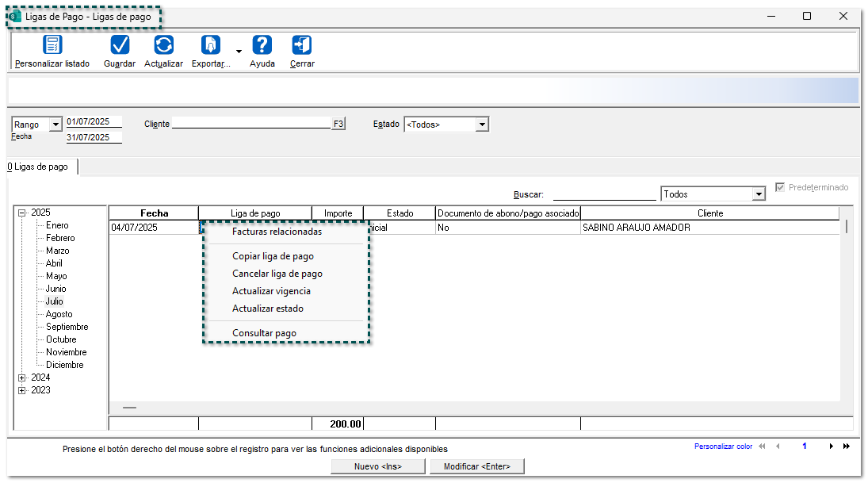The width and height of the screenshot is (868, 483).
Task: Click the Buscar search input field
Action: tap(604, 194)
